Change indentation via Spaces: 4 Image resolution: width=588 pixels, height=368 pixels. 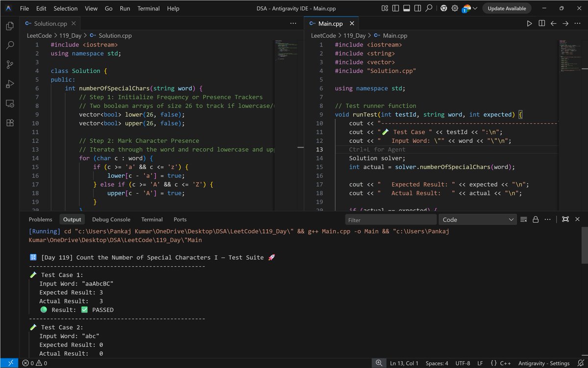437,363
